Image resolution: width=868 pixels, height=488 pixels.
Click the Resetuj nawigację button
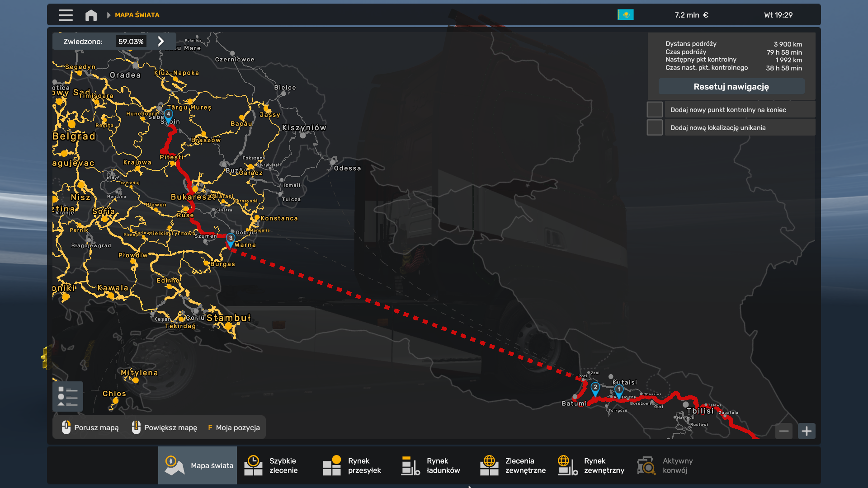coord(731,86)
